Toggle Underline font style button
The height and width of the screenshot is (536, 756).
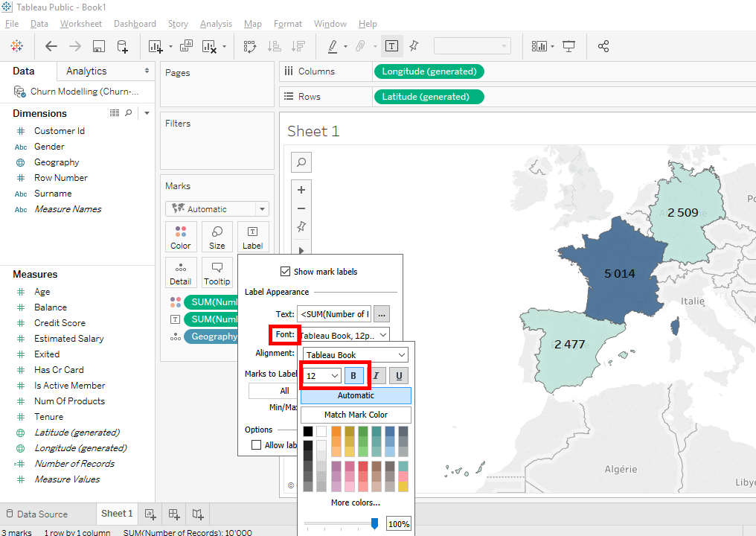pos(399,376)
